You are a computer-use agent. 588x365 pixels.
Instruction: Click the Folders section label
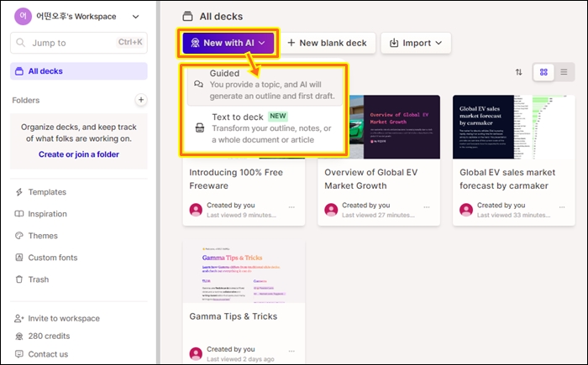25,100
